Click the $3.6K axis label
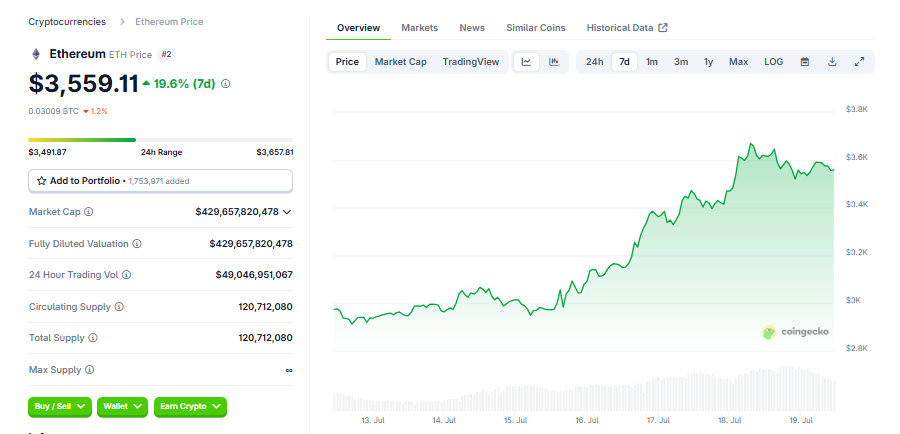Image resolution: width=900 pixels, height=434 pixels. pos(856,157)
